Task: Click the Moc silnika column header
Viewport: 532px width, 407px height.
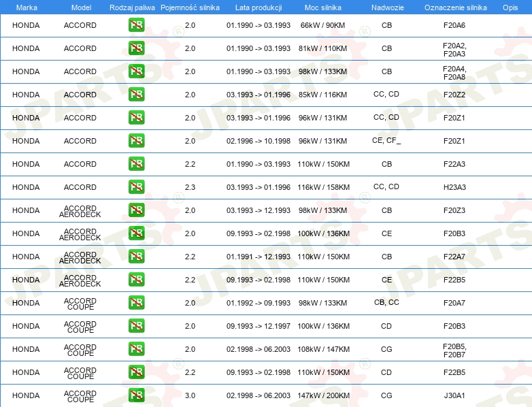Action: [x=322, y=7]
